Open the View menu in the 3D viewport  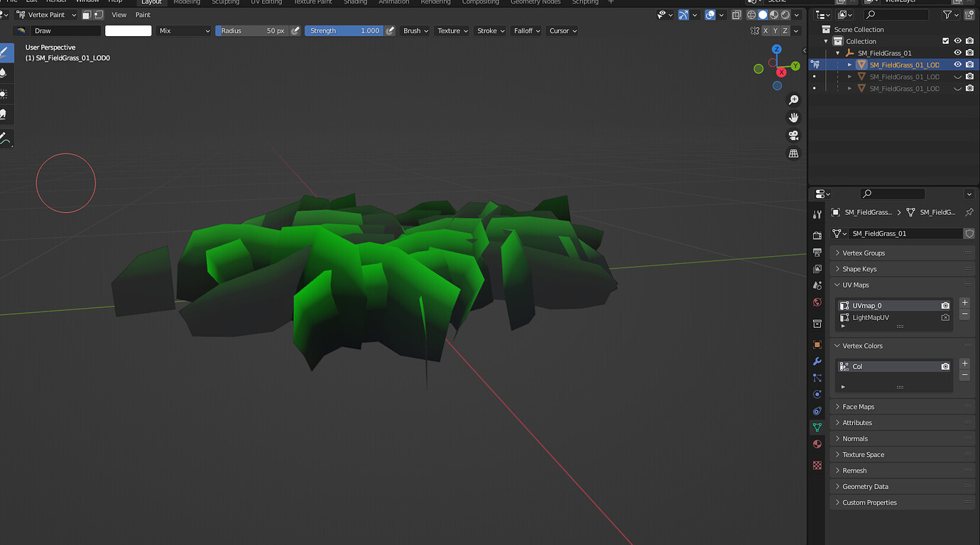coord(119,14)
